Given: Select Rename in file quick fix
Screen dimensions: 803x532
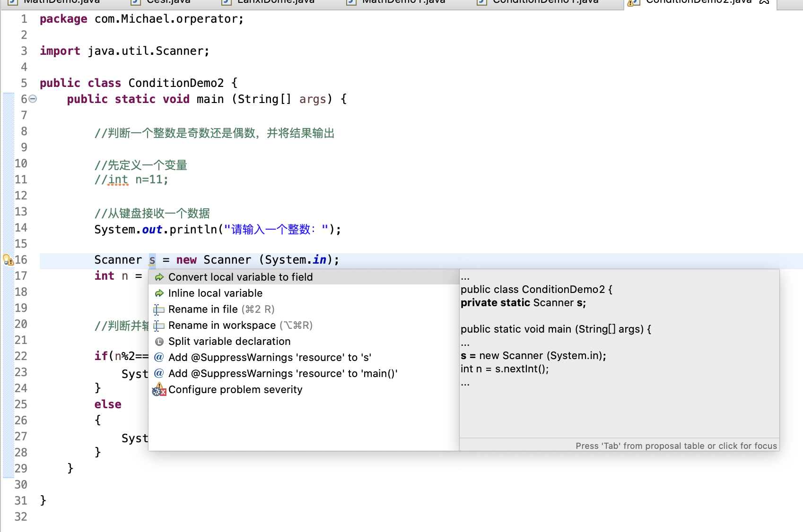Looking at the screenshot, I should [304, 309].
